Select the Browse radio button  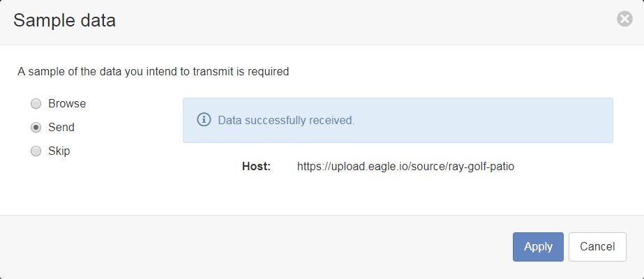36,104
